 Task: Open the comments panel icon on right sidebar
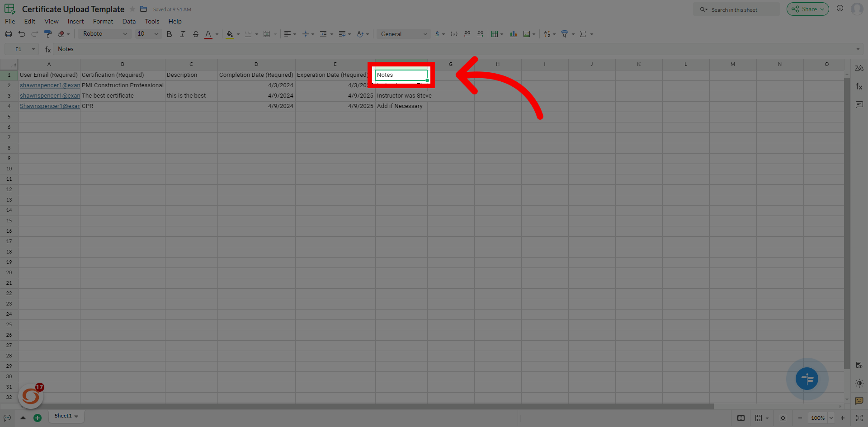point(859,105)
